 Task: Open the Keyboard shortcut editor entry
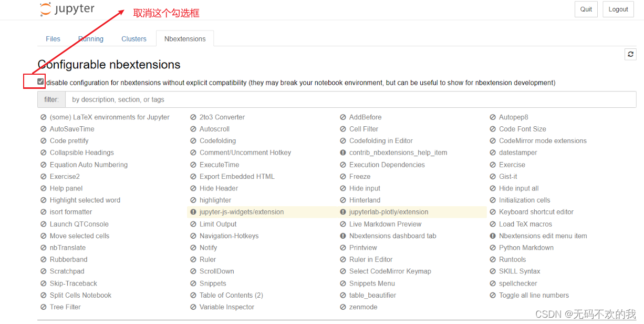point(536,212)
